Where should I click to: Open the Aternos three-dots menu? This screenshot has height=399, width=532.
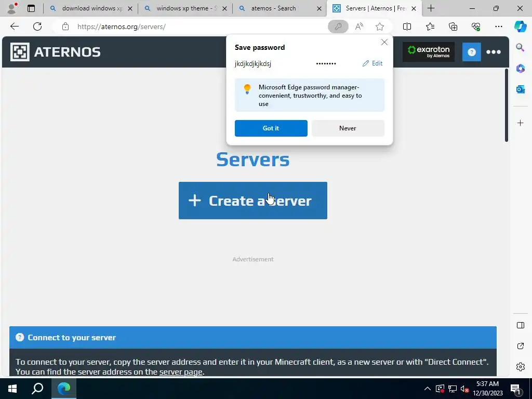[x=494, y=52]
